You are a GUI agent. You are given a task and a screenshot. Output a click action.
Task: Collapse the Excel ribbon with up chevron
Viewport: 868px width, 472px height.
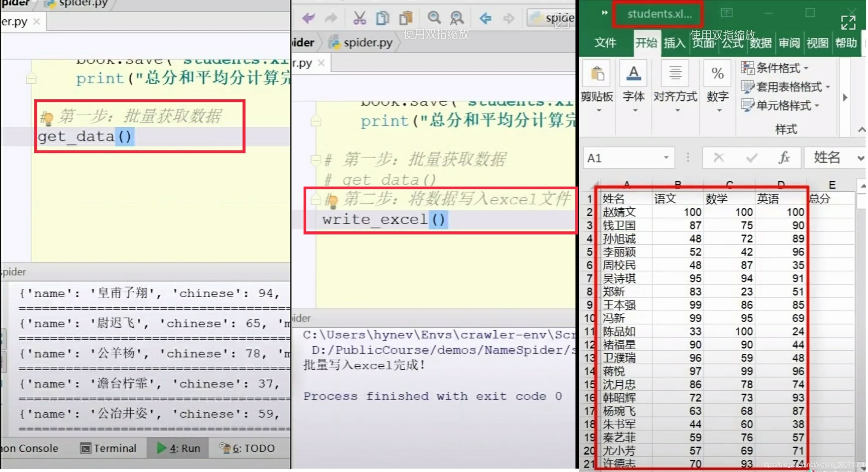[x=861, y=130]
